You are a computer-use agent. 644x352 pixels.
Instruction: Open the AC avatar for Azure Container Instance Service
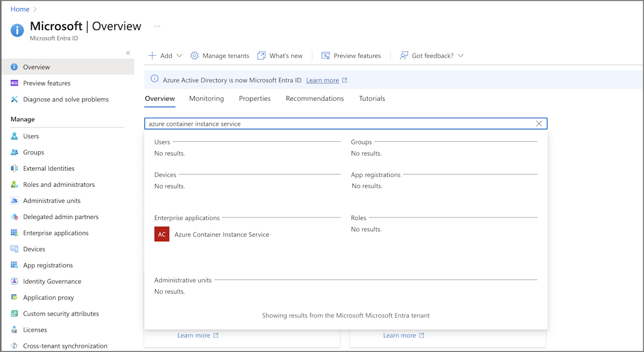[x=162, y=234]
